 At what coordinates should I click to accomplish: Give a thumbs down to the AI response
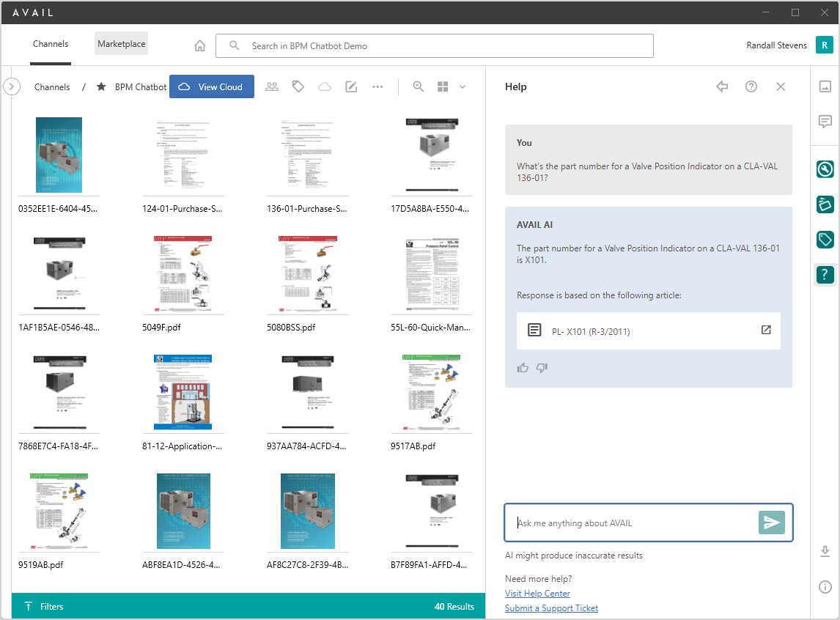pos(542,367)
